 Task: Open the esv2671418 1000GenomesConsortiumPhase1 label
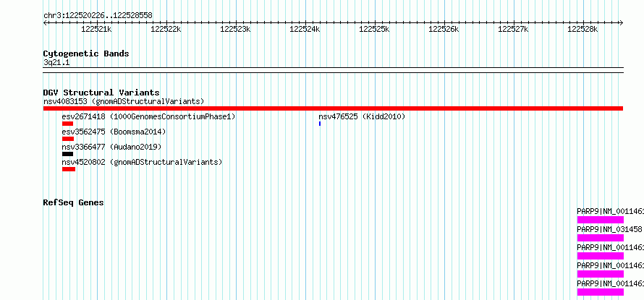148,116
